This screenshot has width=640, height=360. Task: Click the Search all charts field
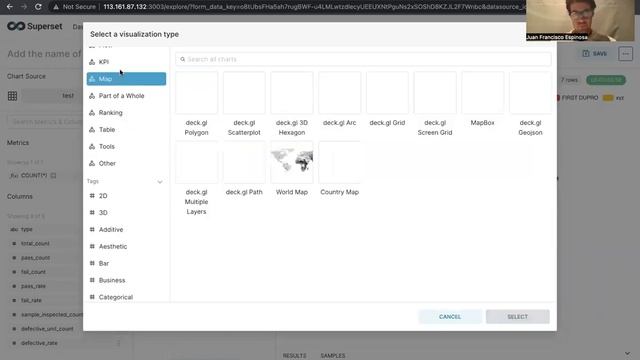(x=363, y=59)
